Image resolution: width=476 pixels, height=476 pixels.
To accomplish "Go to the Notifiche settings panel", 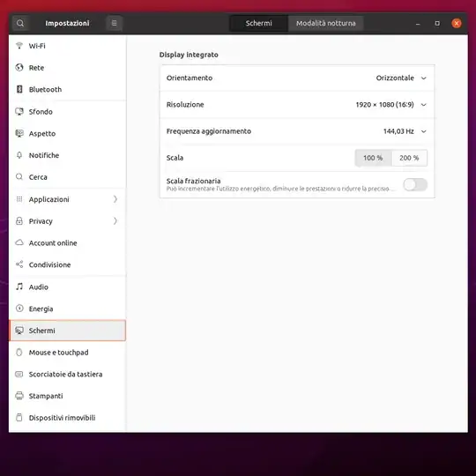I will (x=67, y=155).
